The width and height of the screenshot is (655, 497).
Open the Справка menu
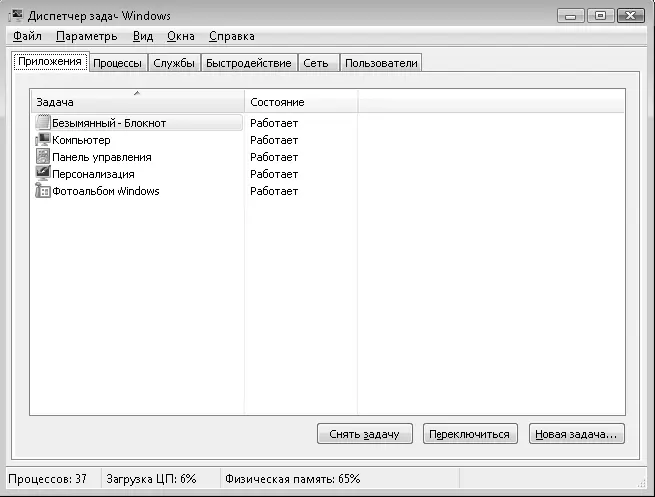[231, 36]
